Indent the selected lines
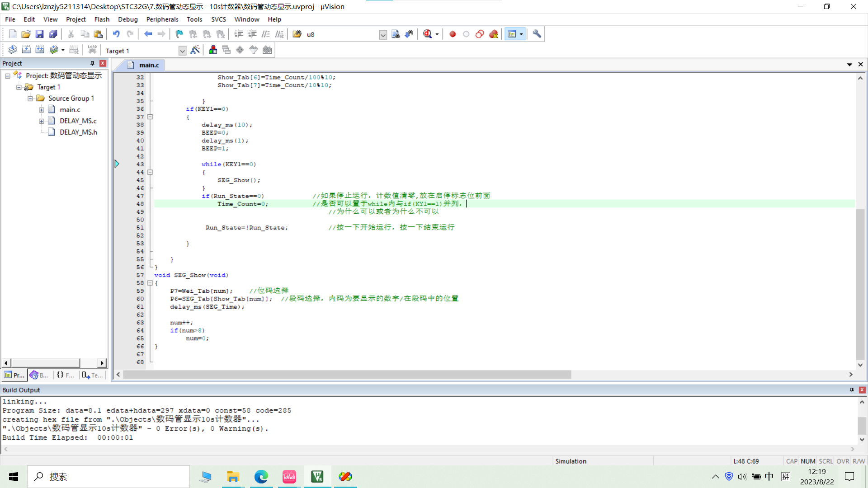868x488 pixels. click(x=239, y=34)
